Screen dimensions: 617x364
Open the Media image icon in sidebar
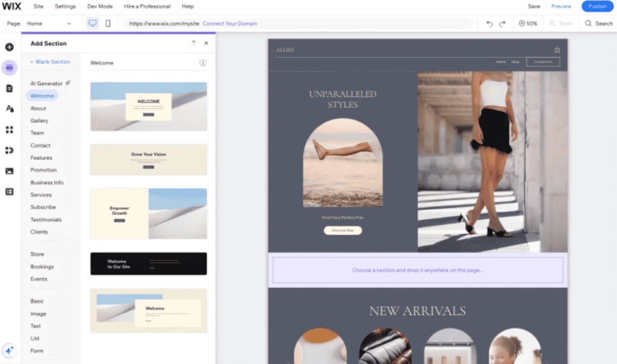point(10,171)
